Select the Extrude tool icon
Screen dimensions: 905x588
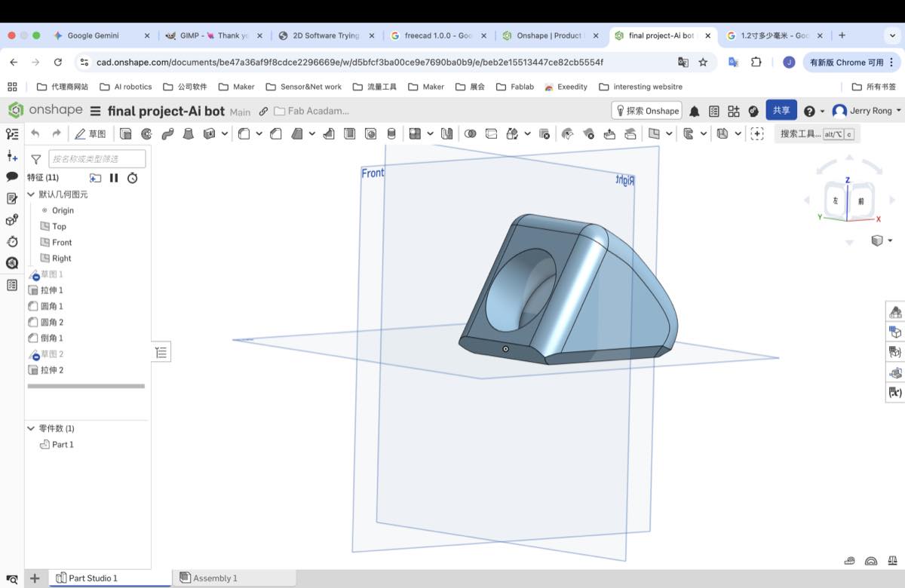125,134
